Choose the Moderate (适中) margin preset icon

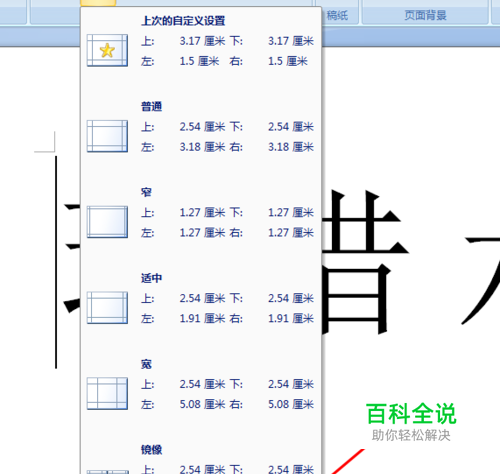click(107, 307)
